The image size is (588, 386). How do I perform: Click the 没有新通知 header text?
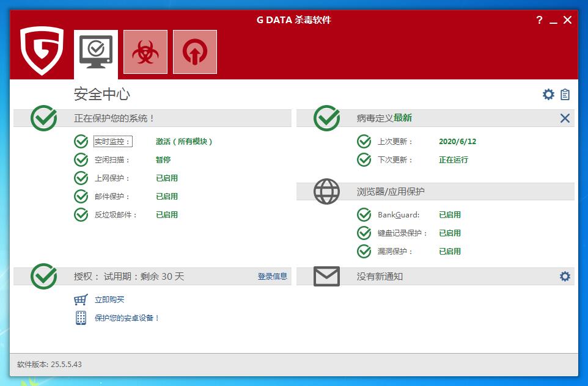(x=380, y=277)
